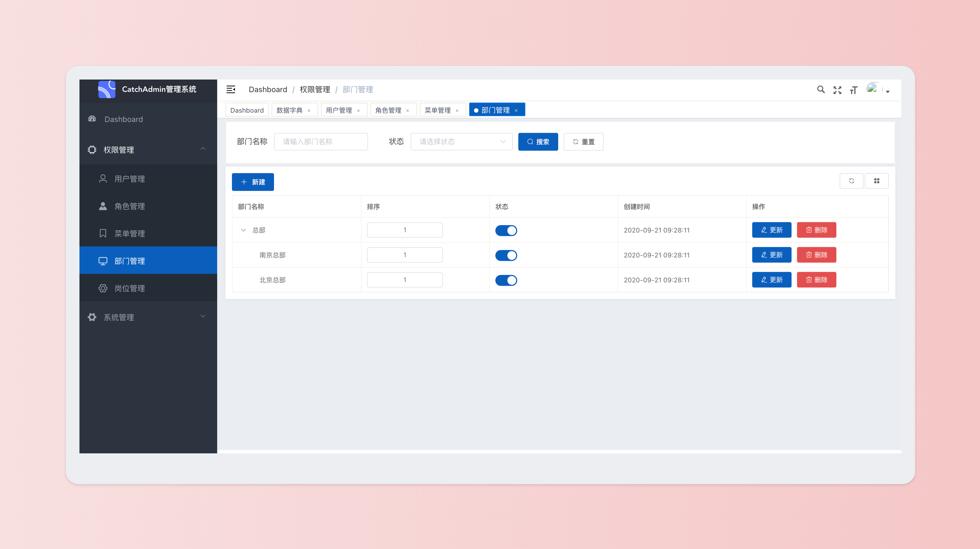Edit the 排序 input for 北京总部
980x549 pixels.
pyautogui.click(x=405, y=280)
